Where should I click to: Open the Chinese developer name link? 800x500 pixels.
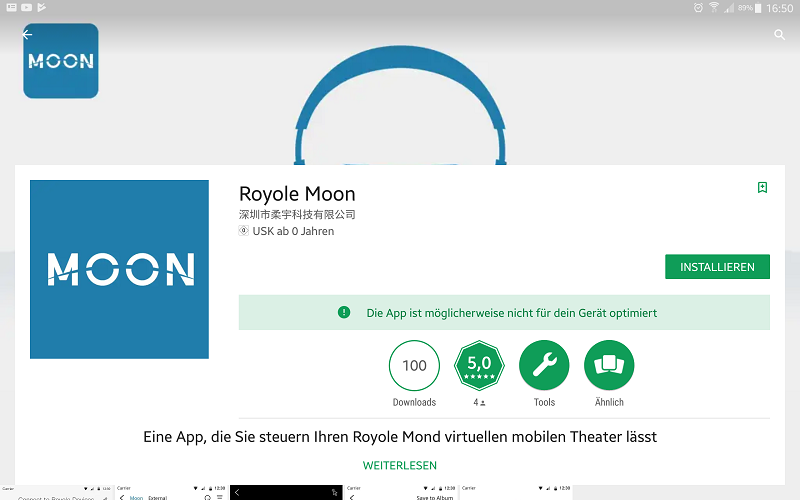[297, 214]
